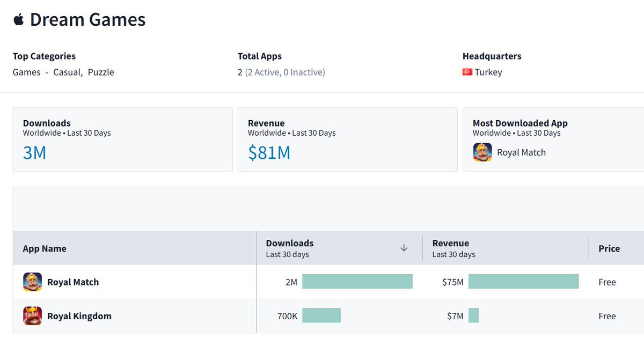
Task: Click the Total Apps label
Action: (260, 56)
